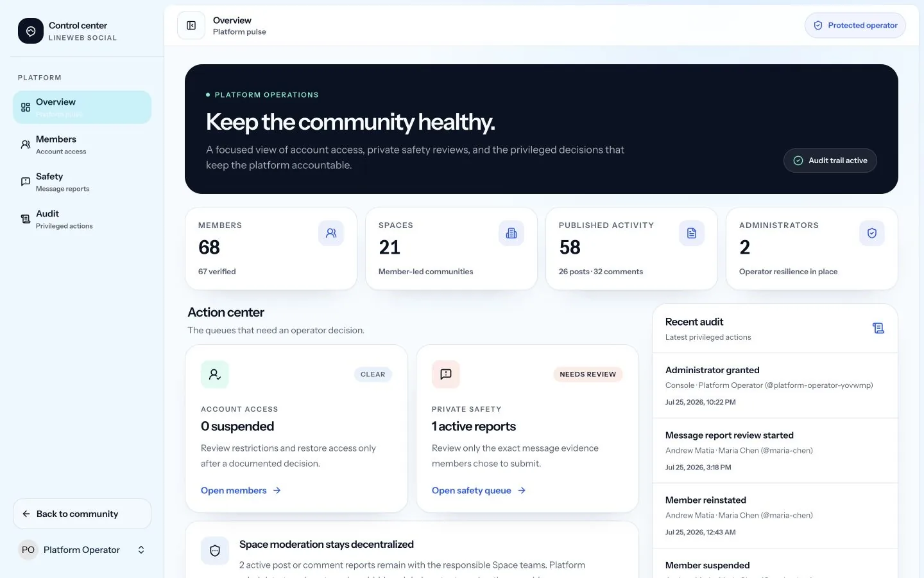Click the CLEAR status badge

point(373,374)
